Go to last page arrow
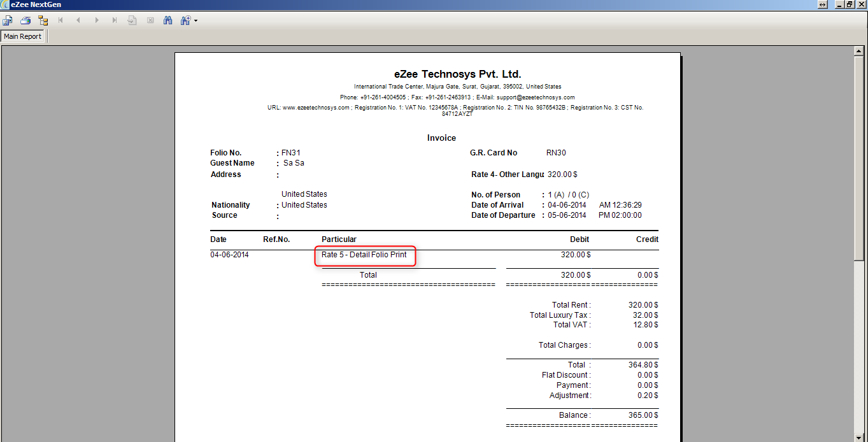 pos(115,20)
